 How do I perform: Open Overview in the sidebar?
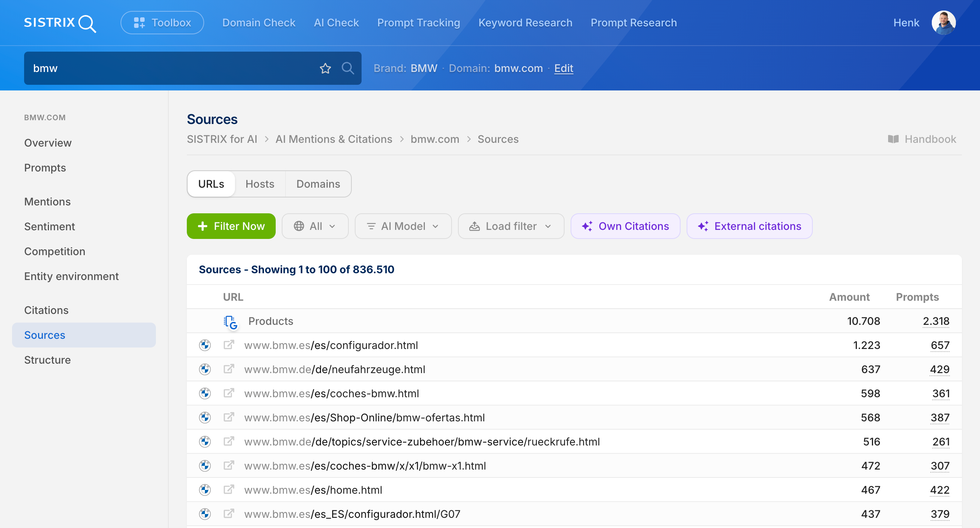click(48, 143)
